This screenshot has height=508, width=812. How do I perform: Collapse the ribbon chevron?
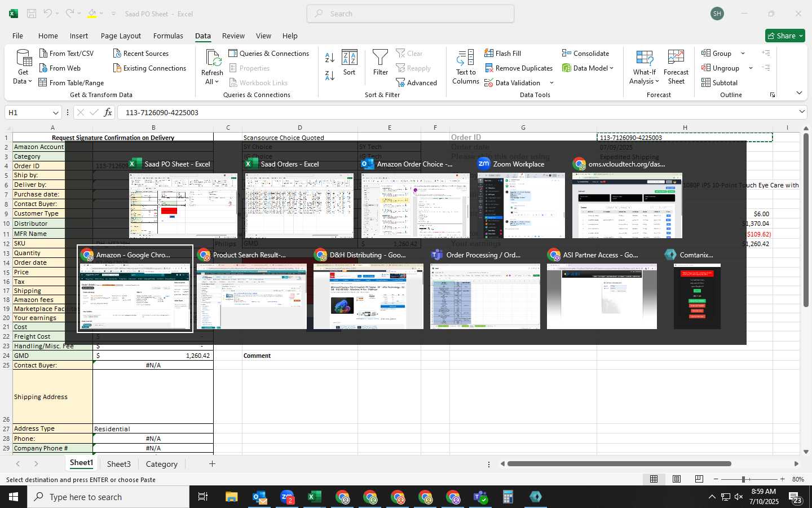tap(799, 93)
